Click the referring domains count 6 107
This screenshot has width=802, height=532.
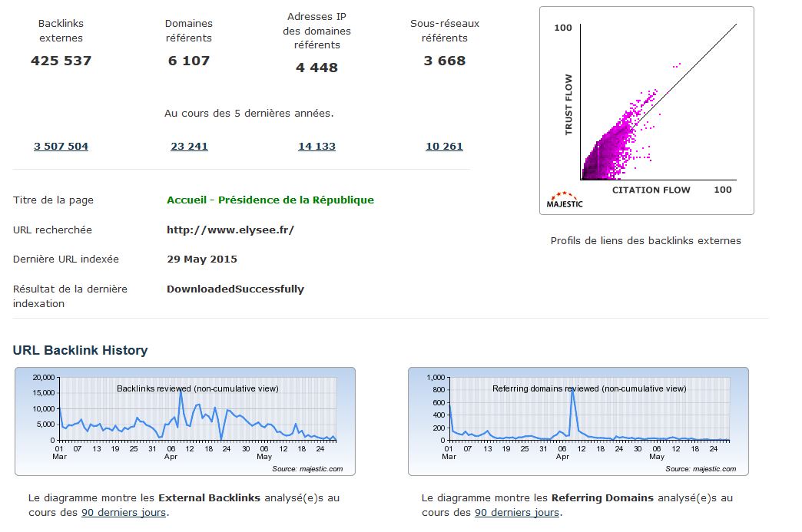click(x=189, y=61)
